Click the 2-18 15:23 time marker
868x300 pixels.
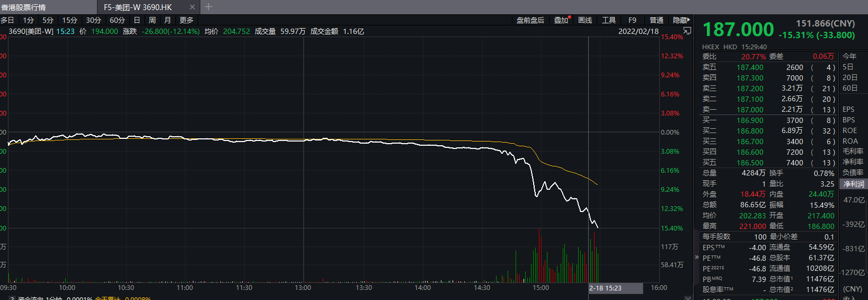pyautogui.click(x=605, y=288)
